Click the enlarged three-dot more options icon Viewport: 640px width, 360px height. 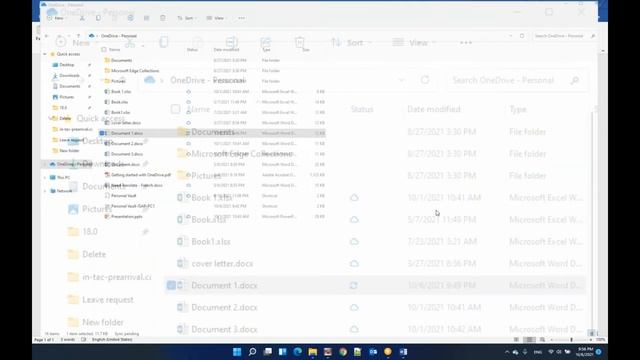tap(466, 42)
